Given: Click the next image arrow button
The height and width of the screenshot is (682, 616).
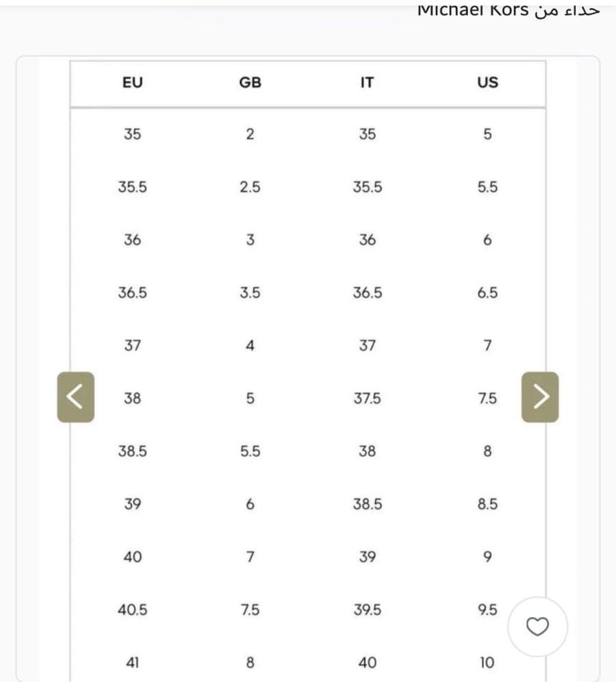Looking at the screenshot, I should [x=540, y=396].
